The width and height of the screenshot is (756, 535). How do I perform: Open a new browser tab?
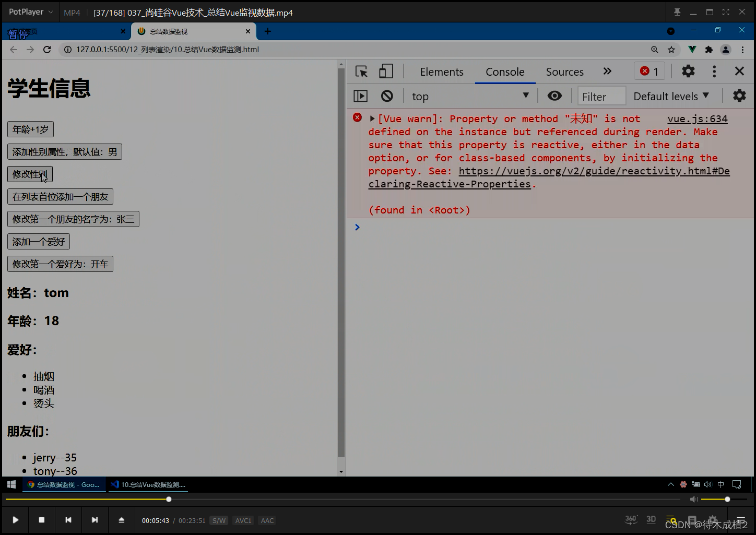tap(268, 31)
